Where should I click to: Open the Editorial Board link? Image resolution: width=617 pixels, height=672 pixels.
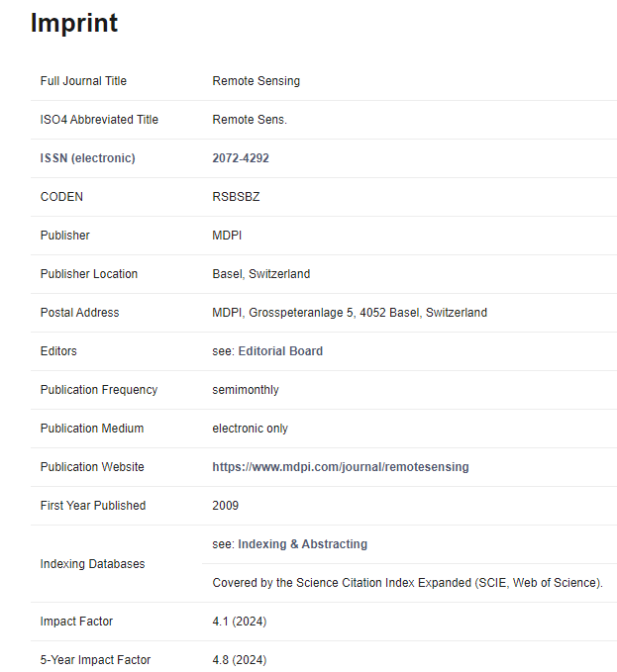[x=280, y=351]
